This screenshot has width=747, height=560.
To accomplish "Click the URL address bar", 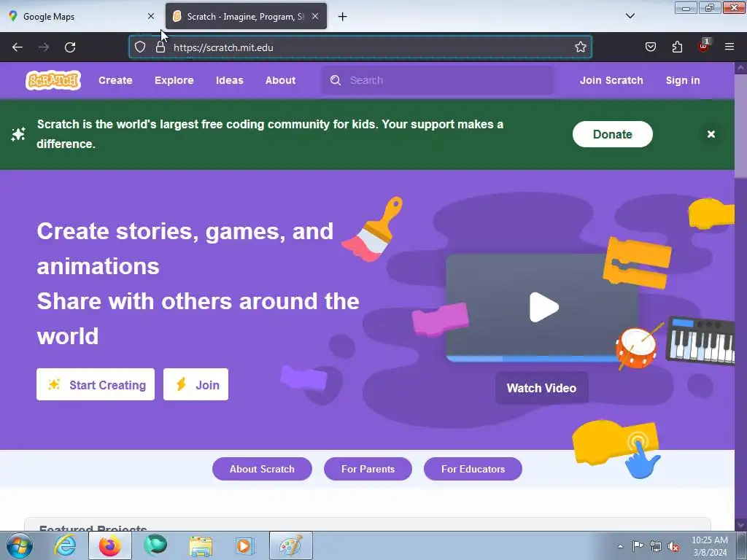I will pos(360,47).
